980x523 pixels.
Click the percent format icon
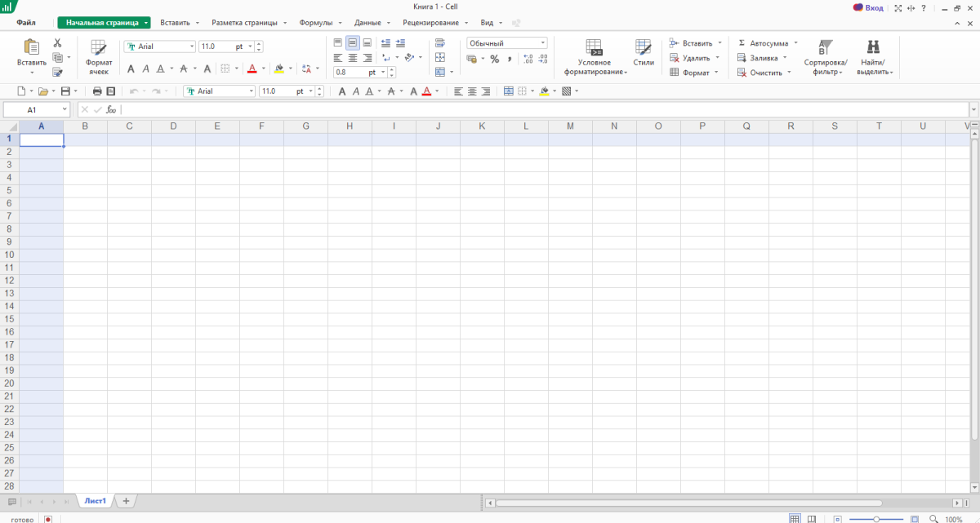point(494,59)
